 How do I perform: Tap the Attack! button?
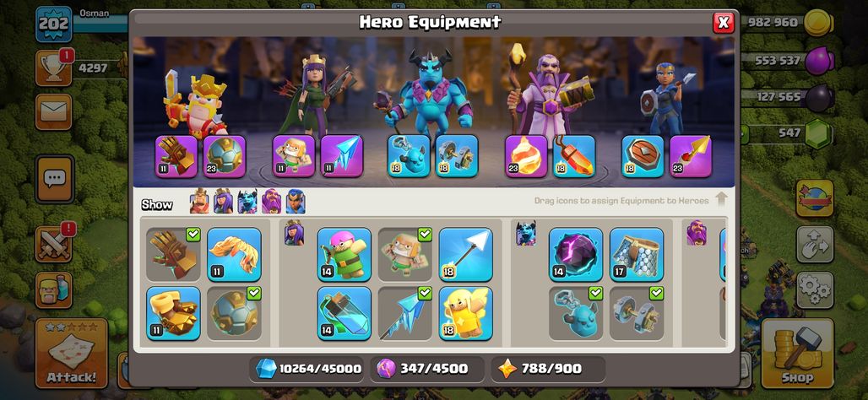(72, 353)
